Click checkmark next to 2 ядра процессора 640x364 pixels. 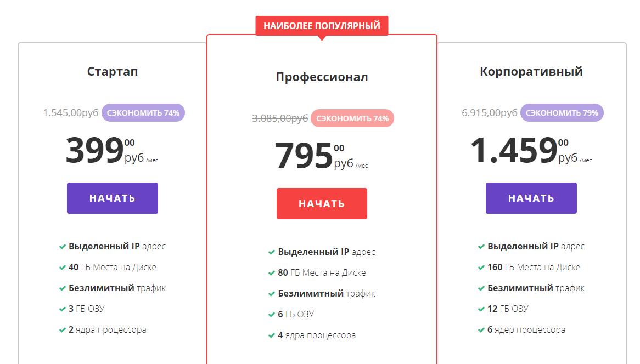pyautogui.click(x=63, y=330)
